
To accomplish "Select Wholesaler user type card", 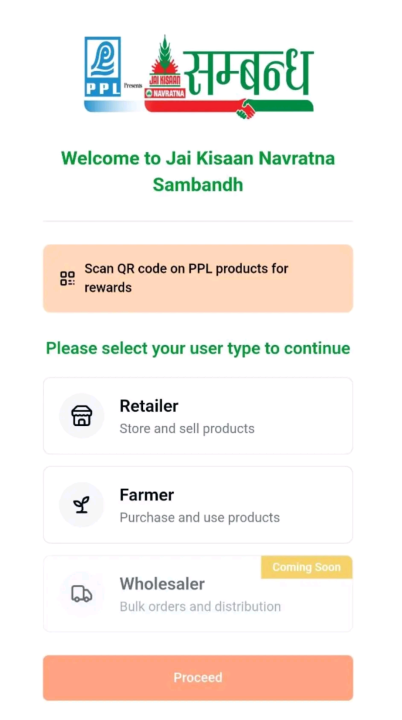I will 198,594.
